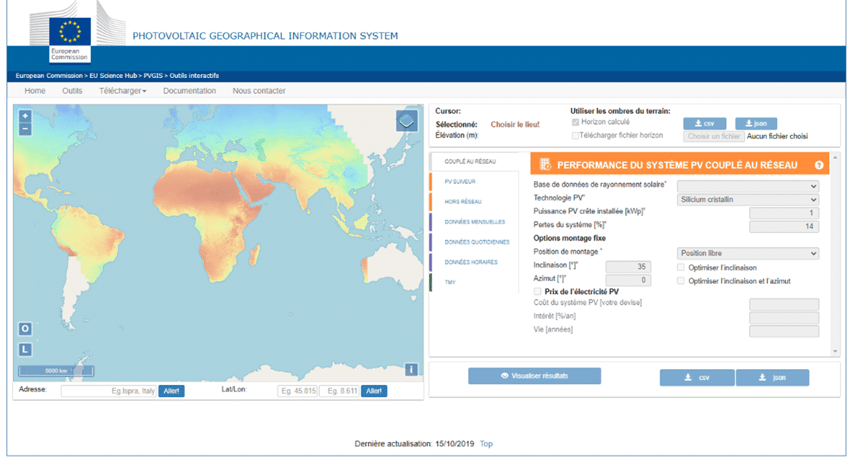Open the Base de données de rayonnement solaire dropdown

point(748,186)
